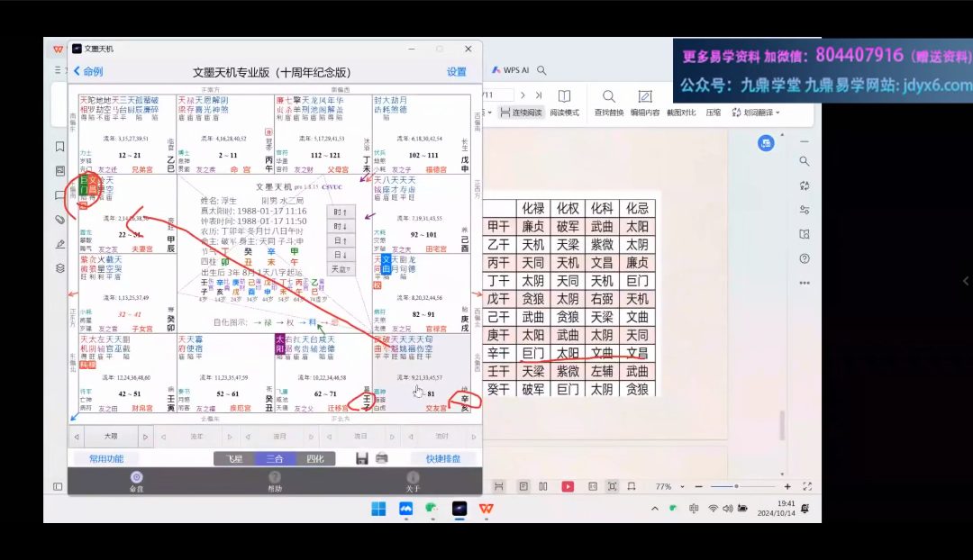Open the 帮助 help icon

click(x=275, y=478)
